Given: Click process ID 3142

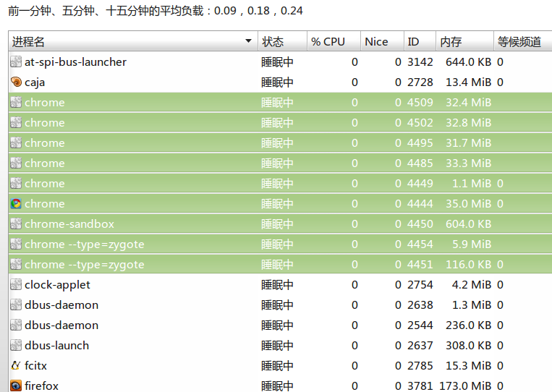Looking at the screenshot, I should [420, 62].
